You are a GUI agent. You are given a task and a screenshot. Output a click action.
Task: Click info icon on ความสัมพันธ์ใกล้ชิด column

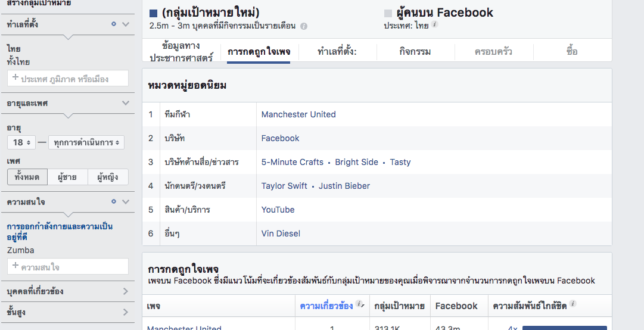(573, 304)
